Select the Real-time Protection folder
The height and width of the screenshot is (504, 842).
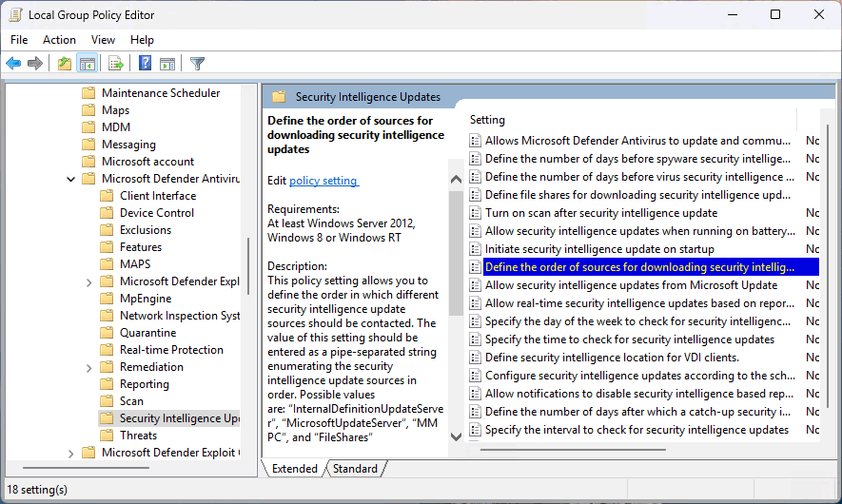coord(171,350)
